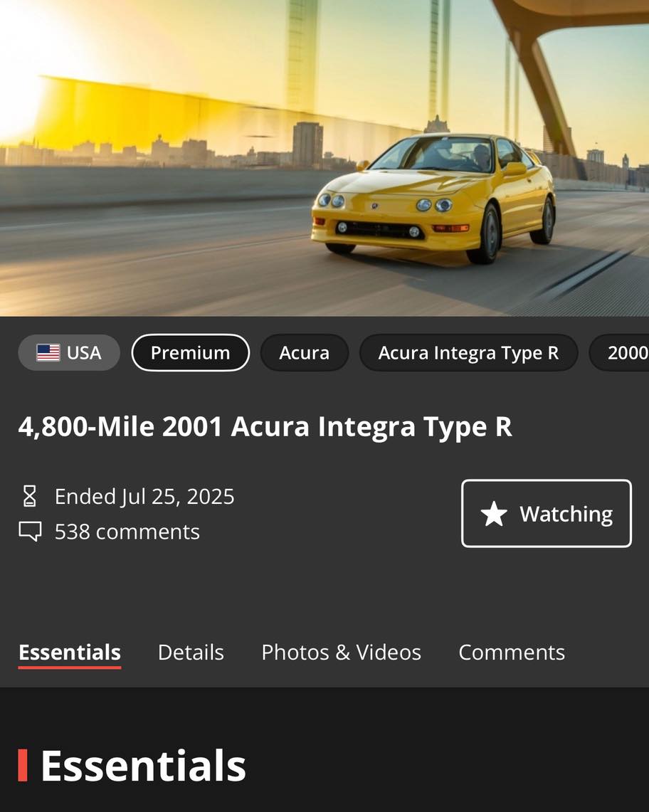Click the star icon in Watching button
Image resolution: width=649 pixels, height=812 pixels.
[494, 514]
